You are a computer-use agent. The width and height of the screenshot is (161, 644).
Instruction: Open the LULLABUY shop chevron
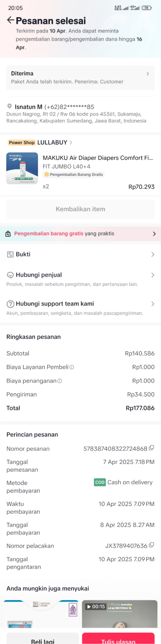pos(71,142)
